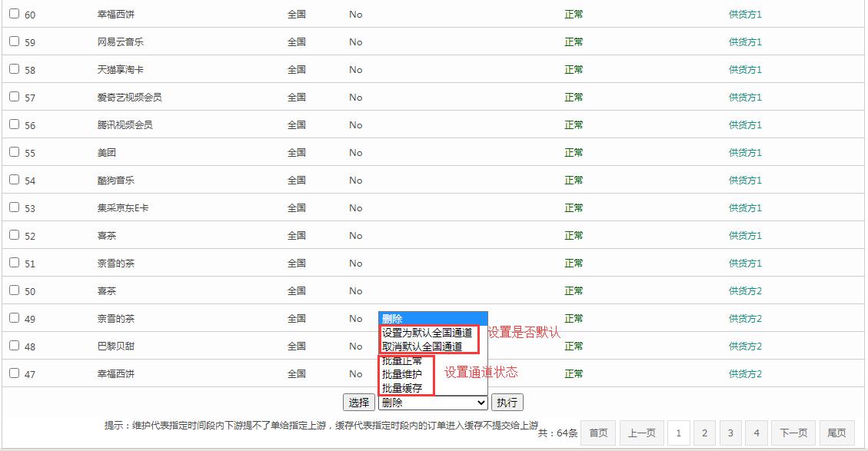Click 网易云音乐 channel name
This screenshot has height=451, width=868.
(x=121, y=42)
